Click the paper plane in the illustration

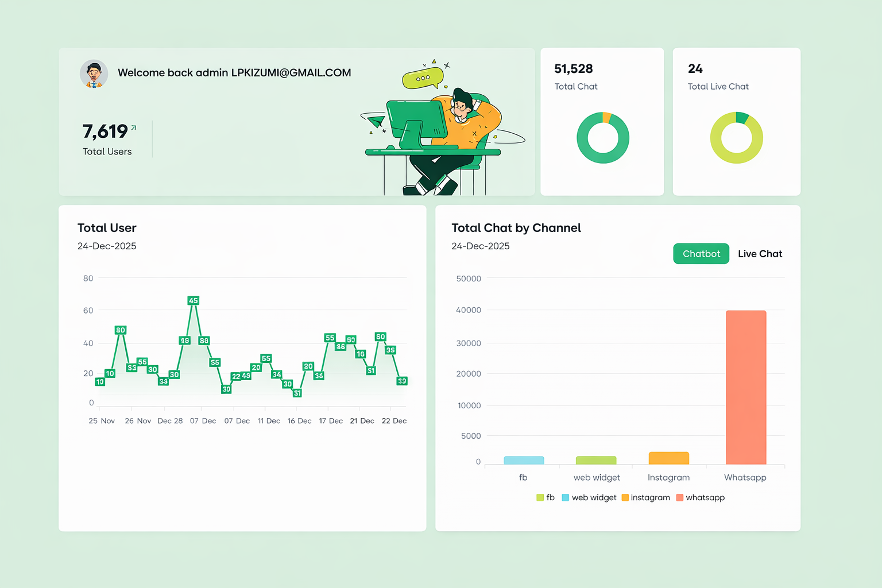click(375, 121)
